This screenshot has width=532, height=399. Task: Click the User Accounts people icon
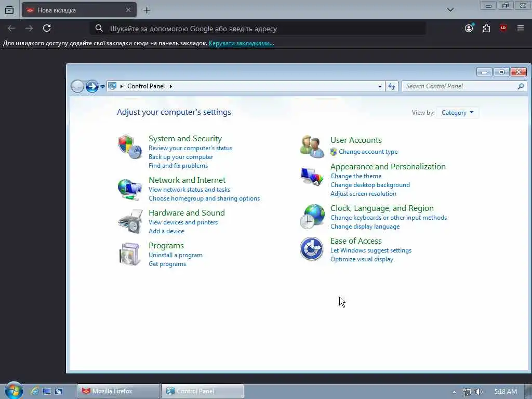click(x=312, y=147)
